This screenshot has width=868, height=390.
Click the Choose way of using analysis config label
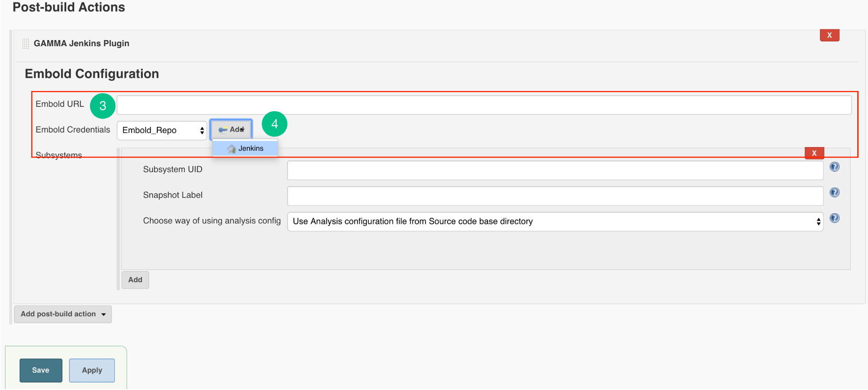[212, 221]
